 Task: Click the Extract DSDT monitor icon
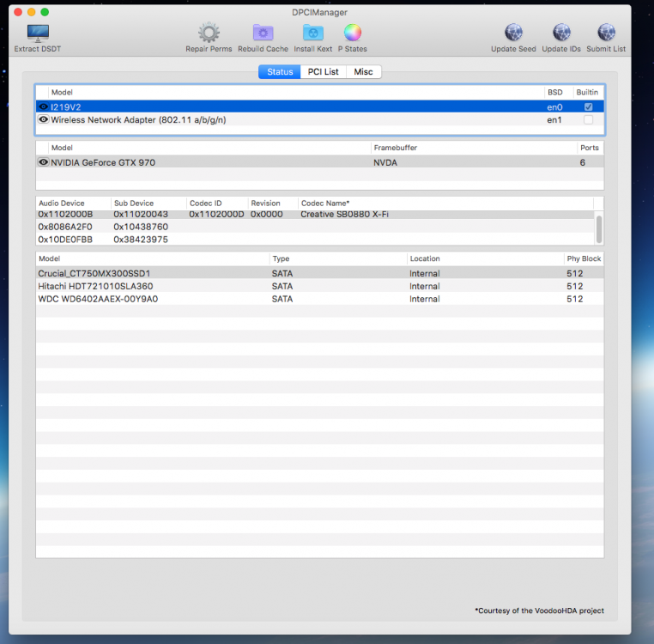[x=38, y=33]
